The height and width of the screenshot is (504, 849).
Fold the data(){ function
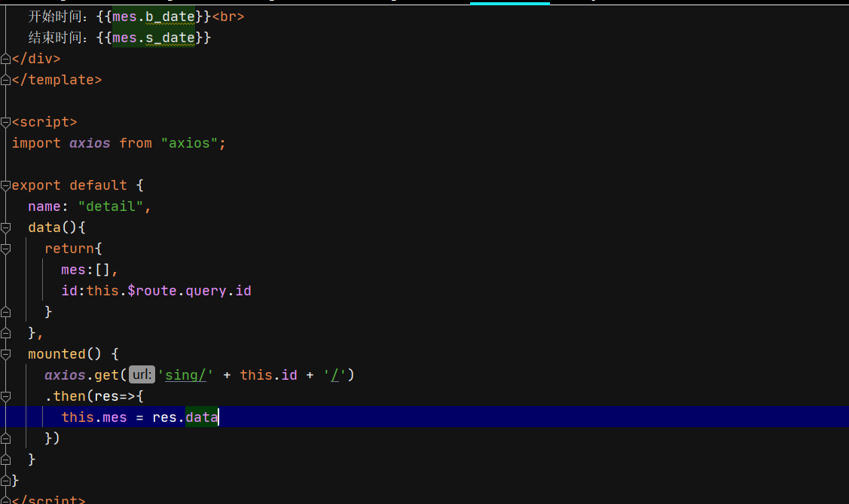[5, 228]
